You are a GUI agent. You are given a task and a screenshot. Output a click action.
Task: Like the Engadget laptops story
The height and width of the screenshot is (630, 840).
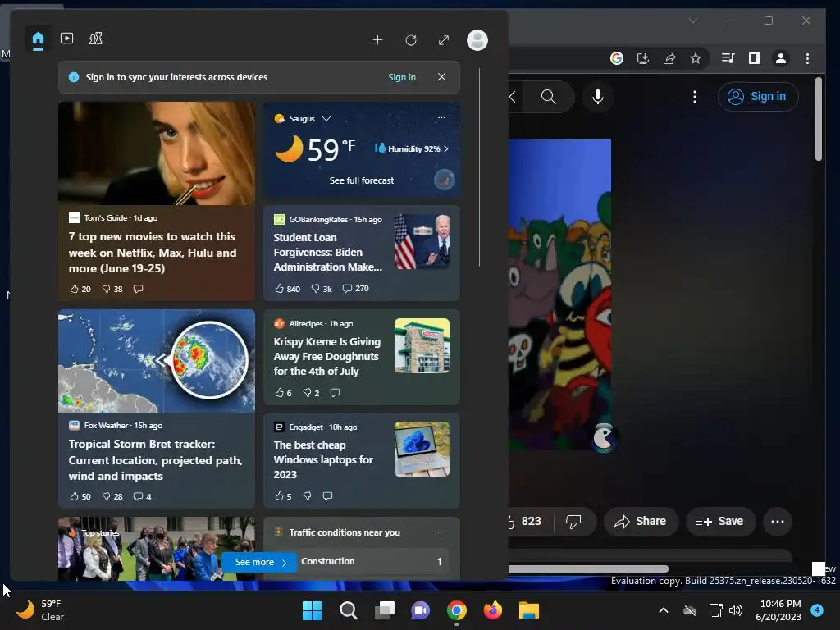pyautogui.click(x=283, y=496)
